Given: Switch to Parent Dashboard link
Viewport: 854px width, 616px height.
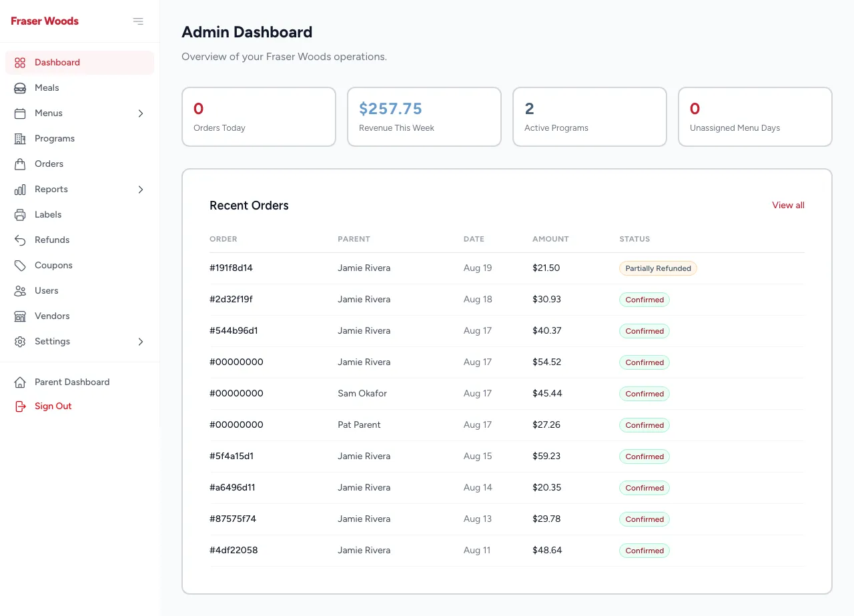Looking at the screenshot, I should click(79, 382).
